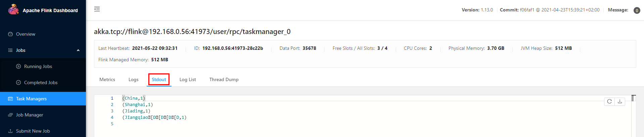
Task: Click the Completed Jobs check-circle icon
Action: 18,82
